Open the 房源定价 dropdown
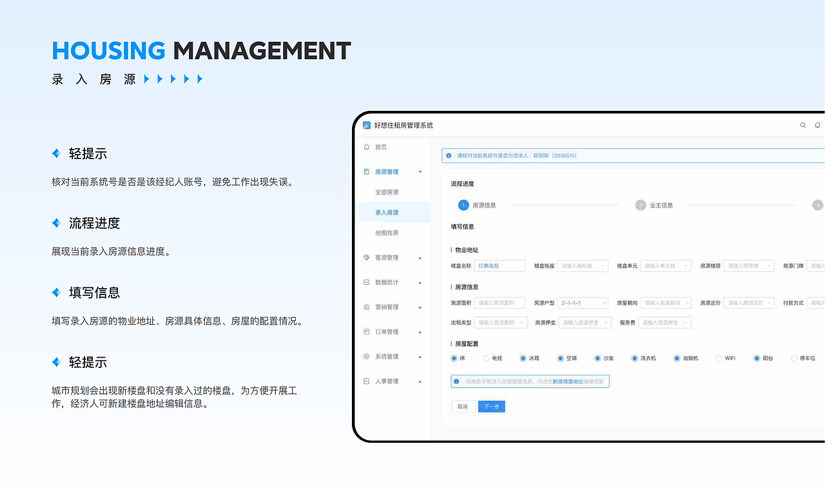Screen dimensions: 825x504 pyautogui.click(x=749, y=303)
